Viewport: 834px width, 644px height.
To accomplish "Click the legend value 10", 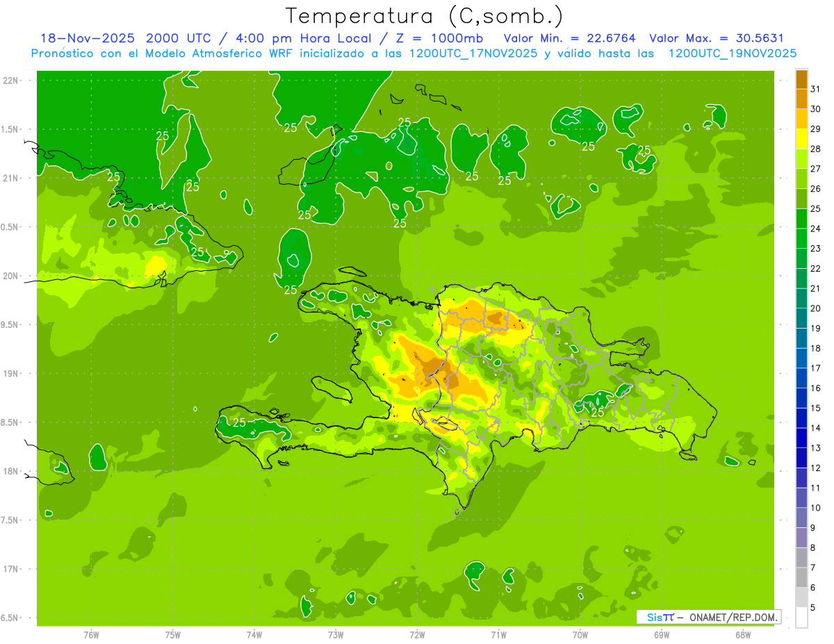I will click(816, 508).
